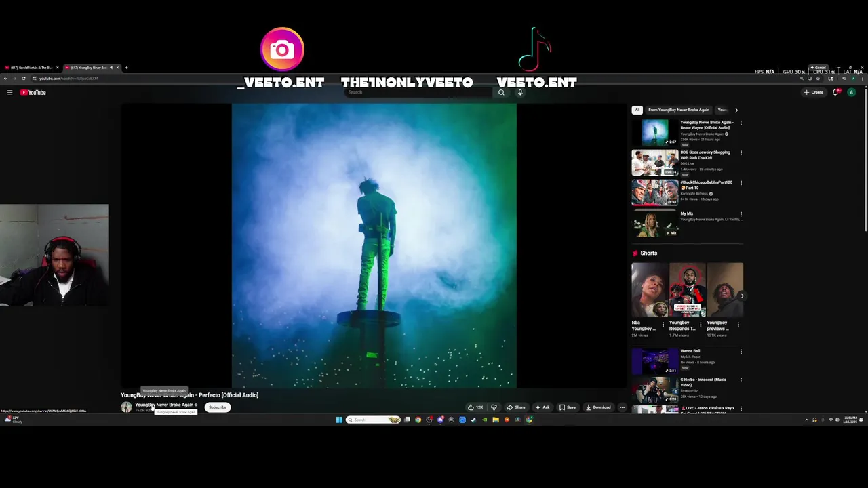Download the Perfecto video
Viewport: 868px width, 488px height.
[598, 407]
